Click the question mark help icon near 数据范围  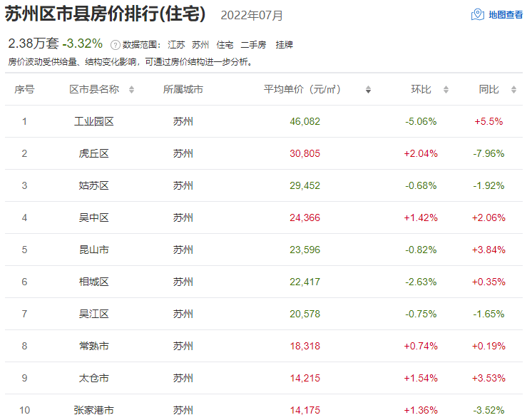pyautogui.click(x=115, y=45)
